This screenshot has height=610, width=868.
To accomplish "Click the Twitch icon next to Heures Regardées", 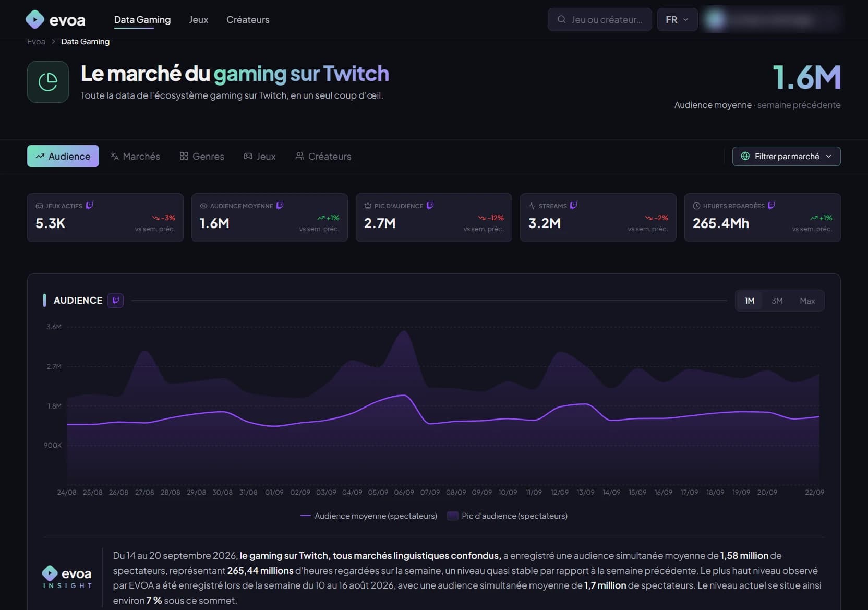I will pos(771,206).
